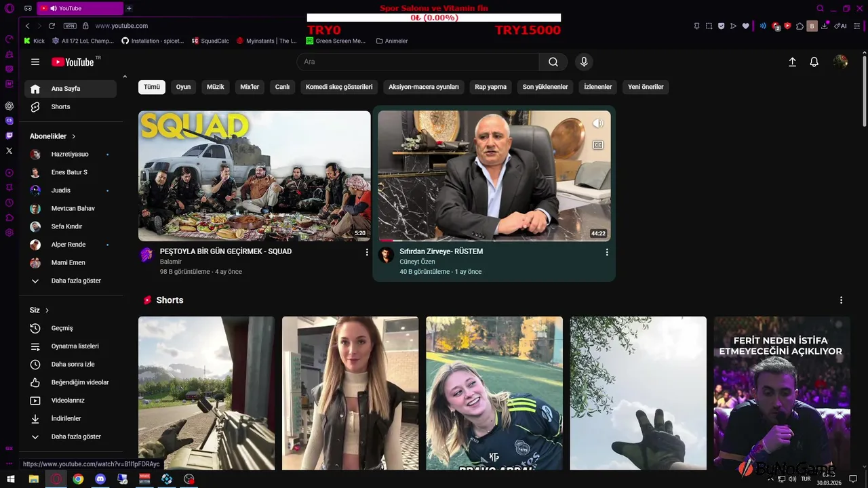Viewport: 868px width, 488px height.
Task: Open Beğendiğim videolar list
Action: [x=71, y=382]
